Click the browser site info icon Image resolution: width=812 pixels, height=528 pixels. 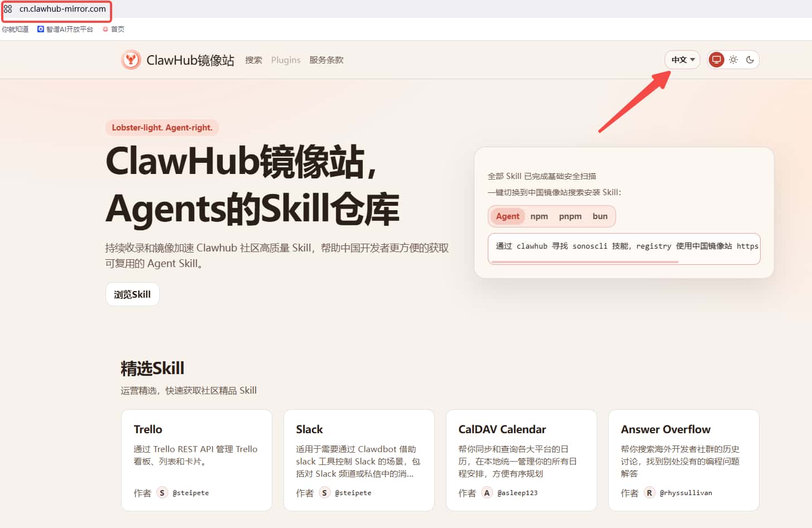click(x=8, y=9)
